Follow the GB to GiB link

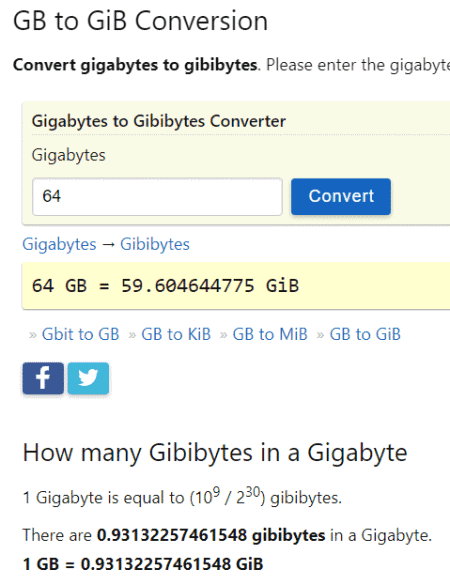(x=365, y=334)
